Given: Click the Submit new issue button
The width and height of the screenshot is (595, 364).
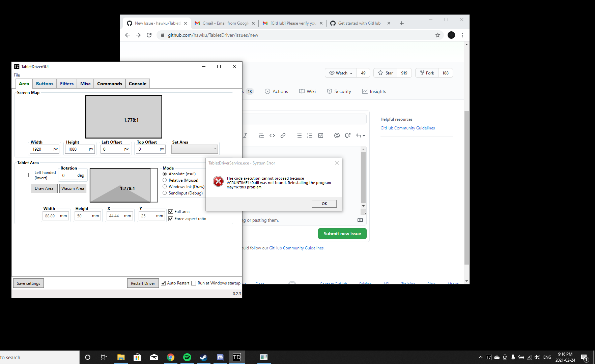Looking at the screenshot, I should [342, 233].
